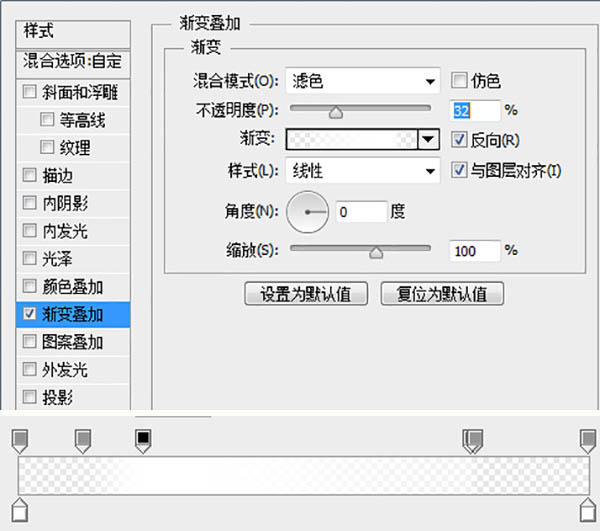Open the 样式(L) dropdown showing 线性
Screen dimensions: 600x531
click(363, 171)
